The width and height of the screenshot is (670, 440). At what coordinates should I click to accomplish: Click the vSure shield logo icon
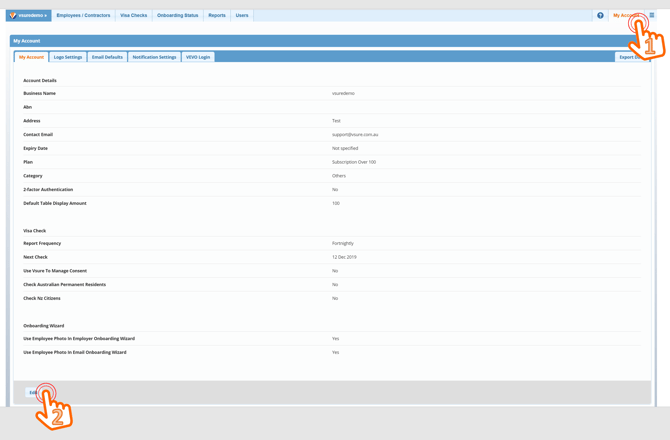pyautogui.click(x=13, y=16)
